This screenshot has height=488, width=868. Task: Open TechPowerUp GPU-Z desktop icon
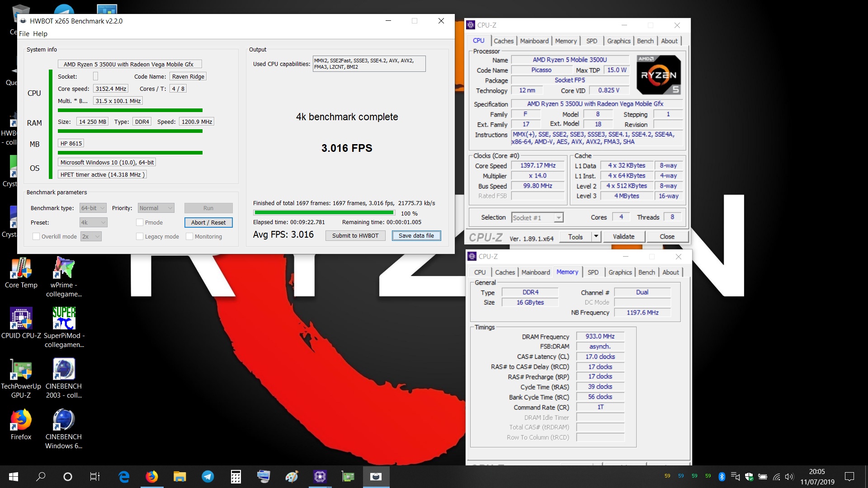coord(21,378)
